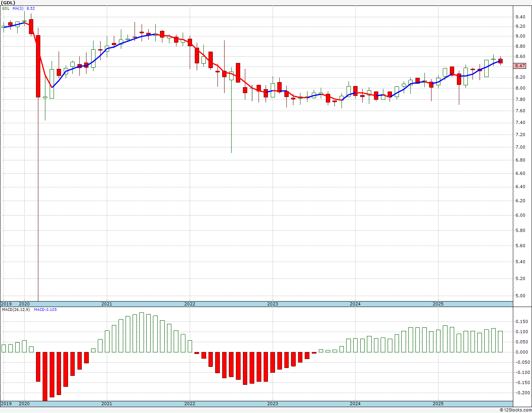The height and width of the screenshot is (413, 532).
Task: Click the 9.40 price axis label
Action: [x=520, y=17]
